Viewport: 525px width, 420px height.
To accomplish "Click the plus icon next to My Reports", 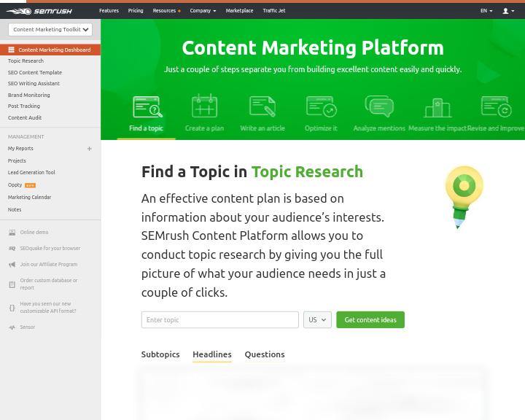I will [x=90, y=148].
